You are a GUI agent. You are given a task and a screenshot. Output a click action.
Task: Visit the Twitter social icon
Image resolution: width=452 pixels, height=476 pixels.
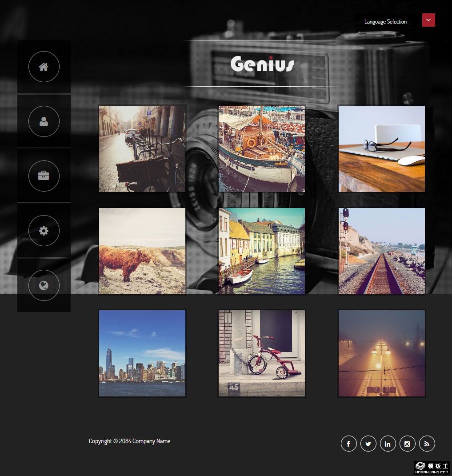pos(368,444)
